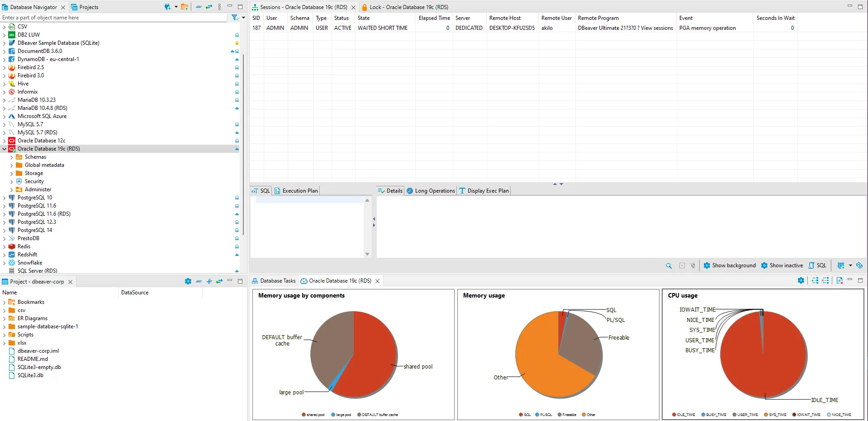Click the navigator filter funnel icon
Viewport: 868px width, 421px height.
point(235,18)
